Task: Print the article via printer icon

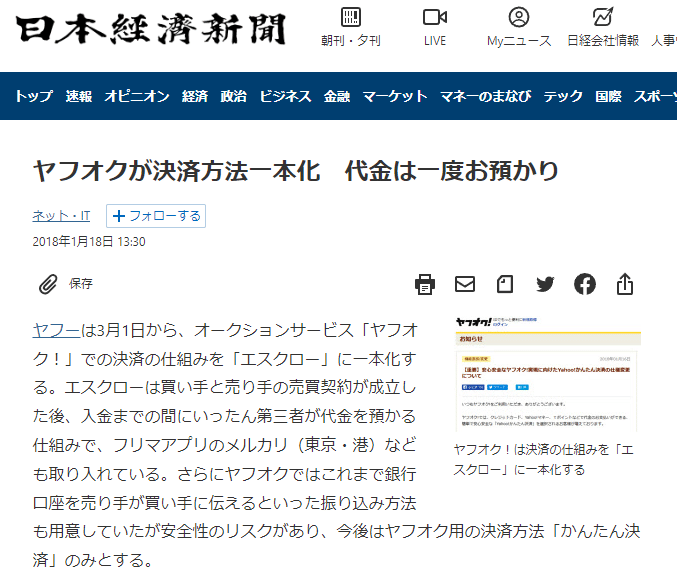Action: click(x=425, y=285)
